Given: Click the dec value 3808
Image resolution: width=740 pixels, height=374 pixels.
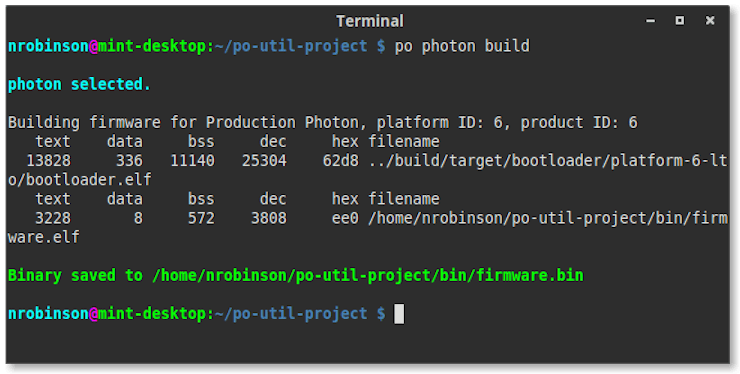Looking at the screenshot, I should point(269,218).
